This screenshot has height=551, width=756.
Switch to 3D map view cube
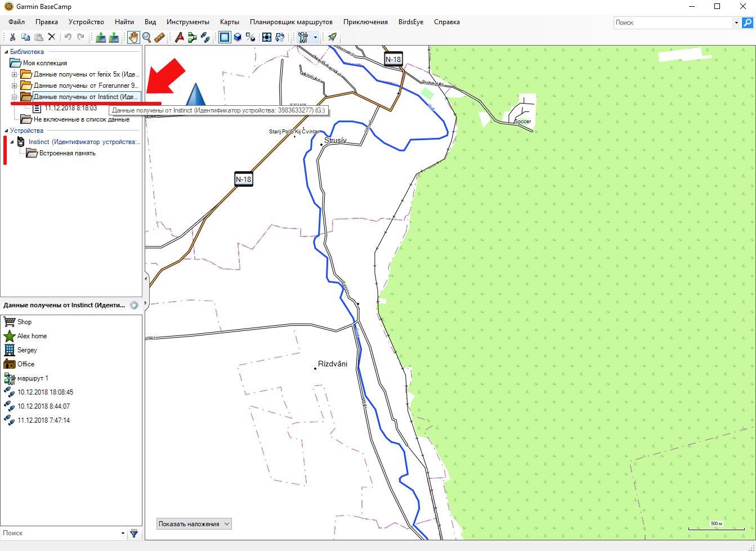238,38
